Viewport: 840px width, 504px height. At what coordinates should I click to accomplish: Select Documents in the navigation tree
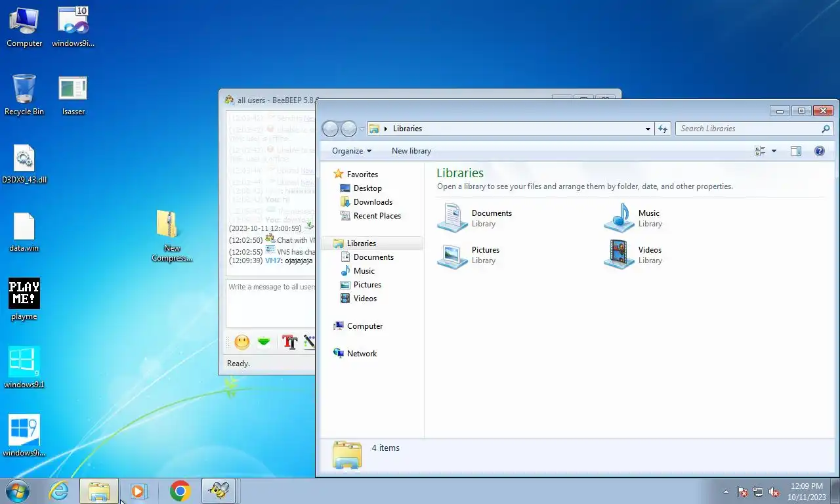367,257
